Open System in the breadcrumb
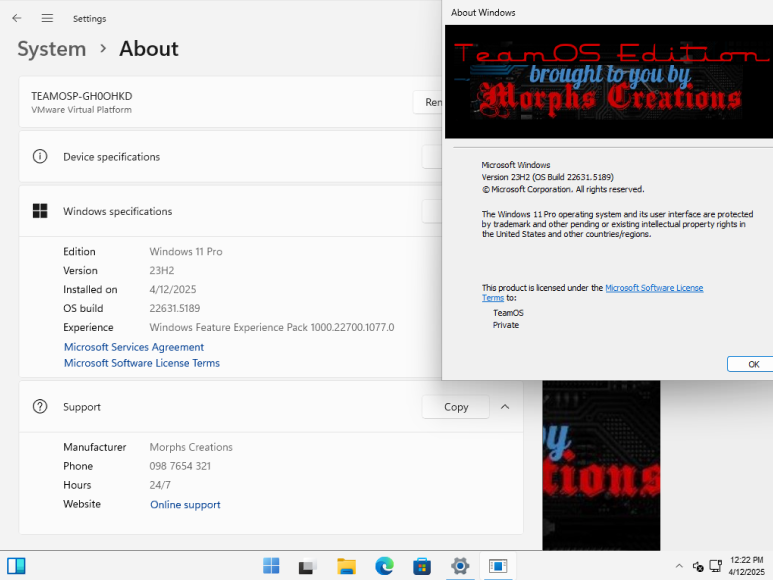773x580 pixels. point(52,49)
